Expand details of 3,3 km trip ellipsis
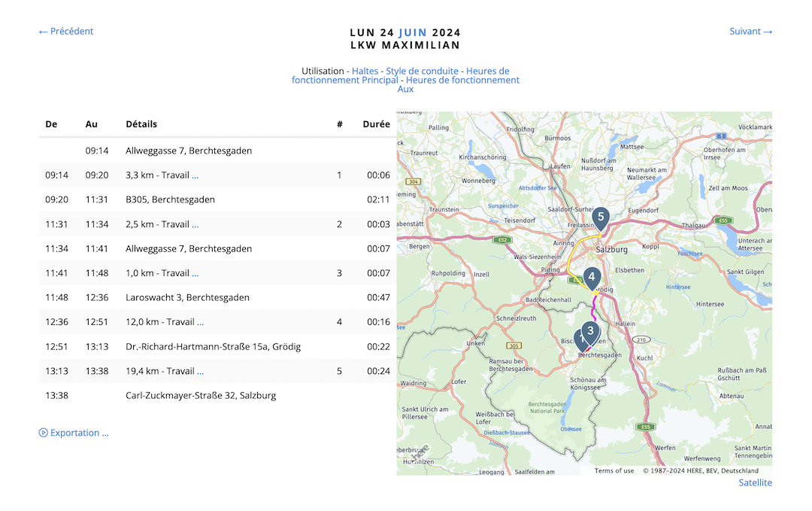This screenshot has height=511, width=812. 195,175
